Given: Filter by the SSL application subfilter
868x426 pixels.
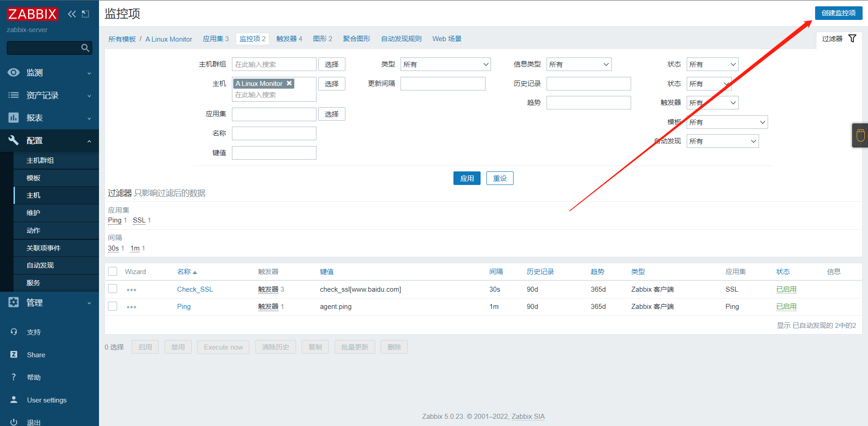Looking at the screenshot, I should (139, 220).
